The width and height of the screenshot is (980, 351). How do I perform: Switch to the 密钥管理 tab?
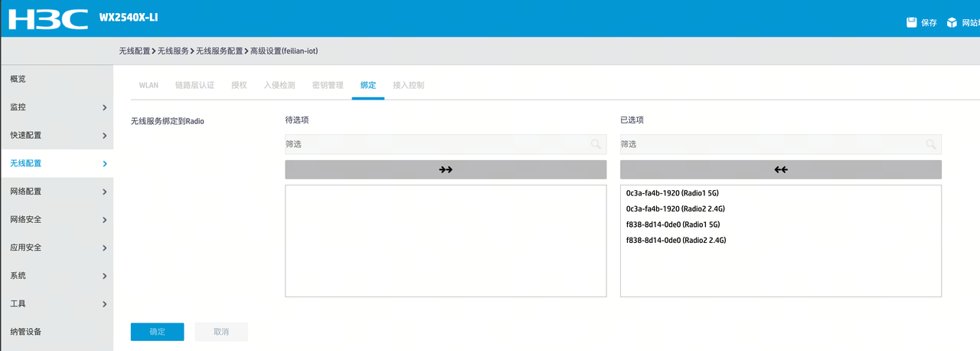328,85
